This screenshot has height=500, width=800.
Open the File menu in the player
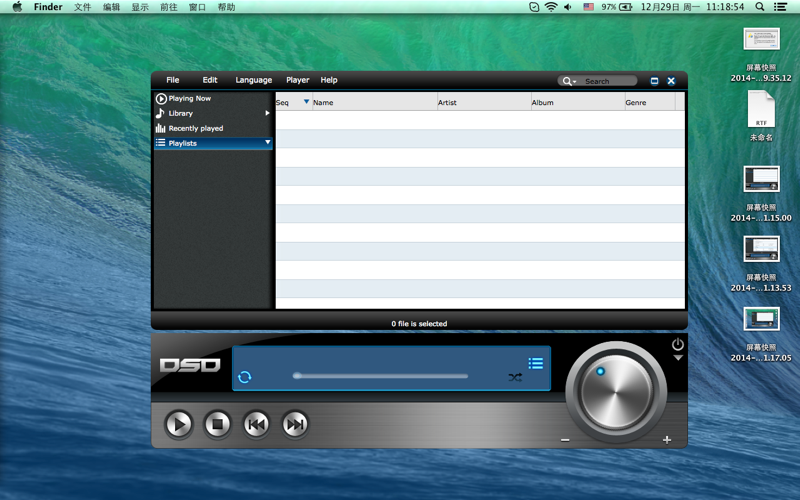pos(172,80)
